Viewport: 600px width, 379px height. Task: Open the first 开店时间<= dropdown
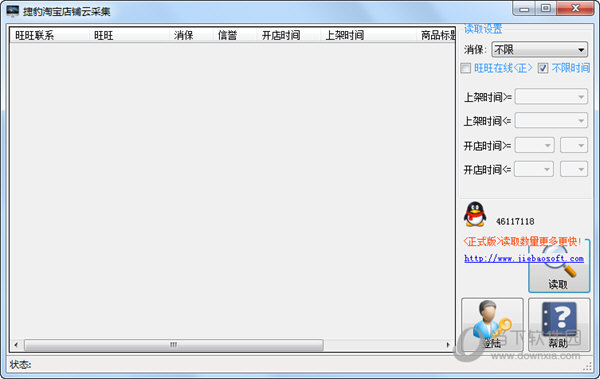pos(534,169)
